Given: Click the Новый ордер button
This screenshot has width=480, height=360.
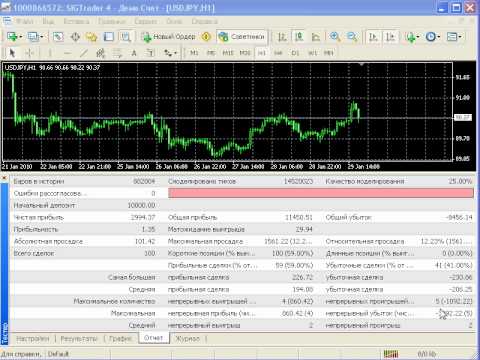Looking at the screenshot, I should click(x=169, y=37).
